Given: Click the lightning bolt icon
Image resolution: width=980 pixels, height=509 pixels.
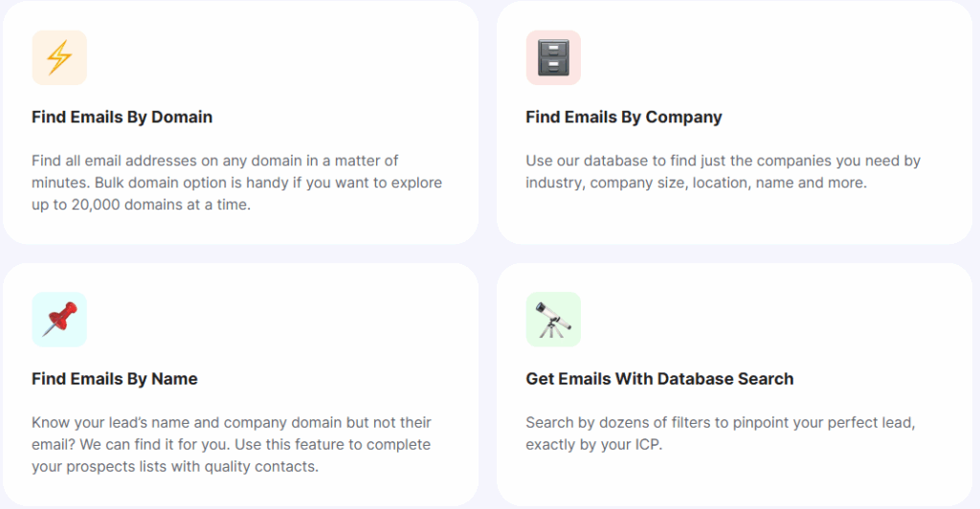Looking at the screenshot, I should [x=59, y=57].
